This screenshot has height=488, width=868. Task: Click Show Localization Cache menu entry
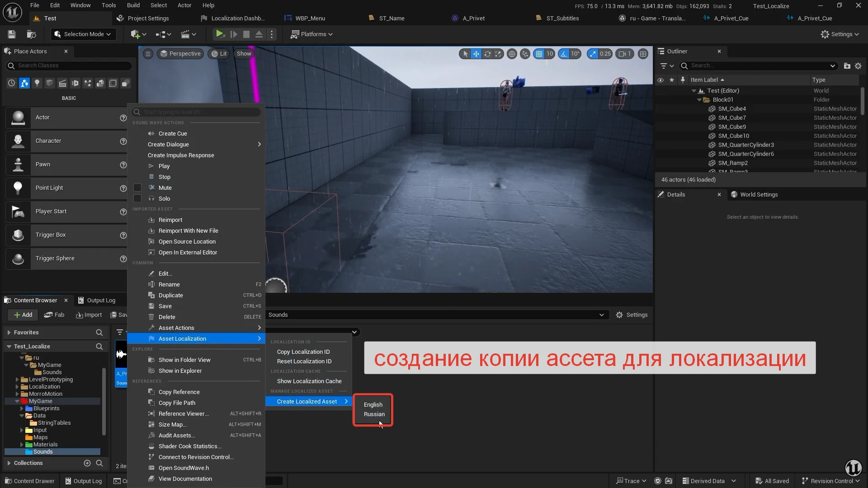309,381
